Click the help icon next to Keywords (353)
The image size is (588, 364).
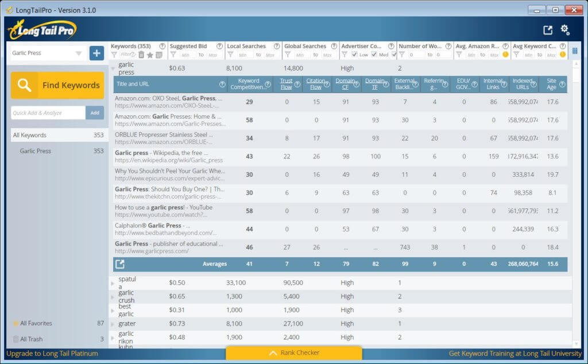coord(163,46)
